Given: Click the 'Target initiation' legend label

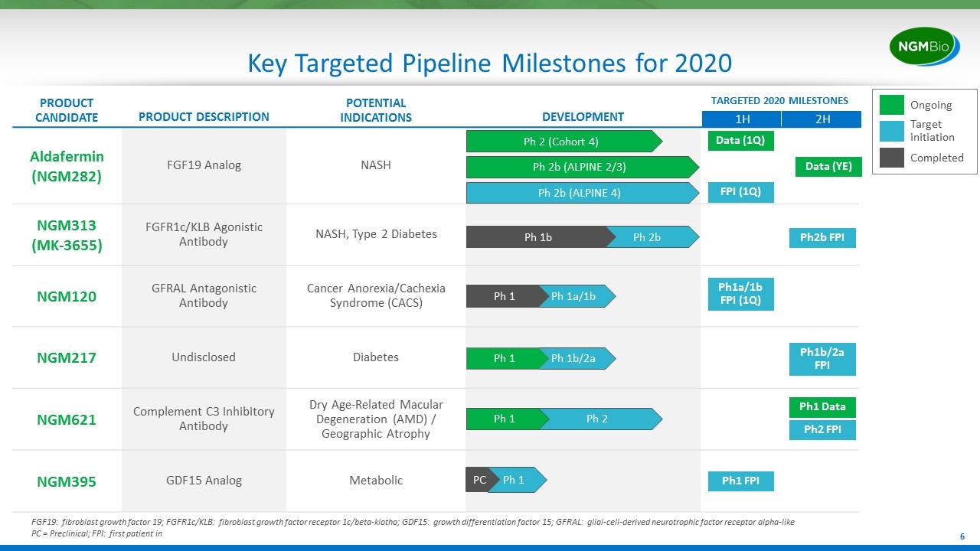Looking at the screenshot, I should [932, 131].
